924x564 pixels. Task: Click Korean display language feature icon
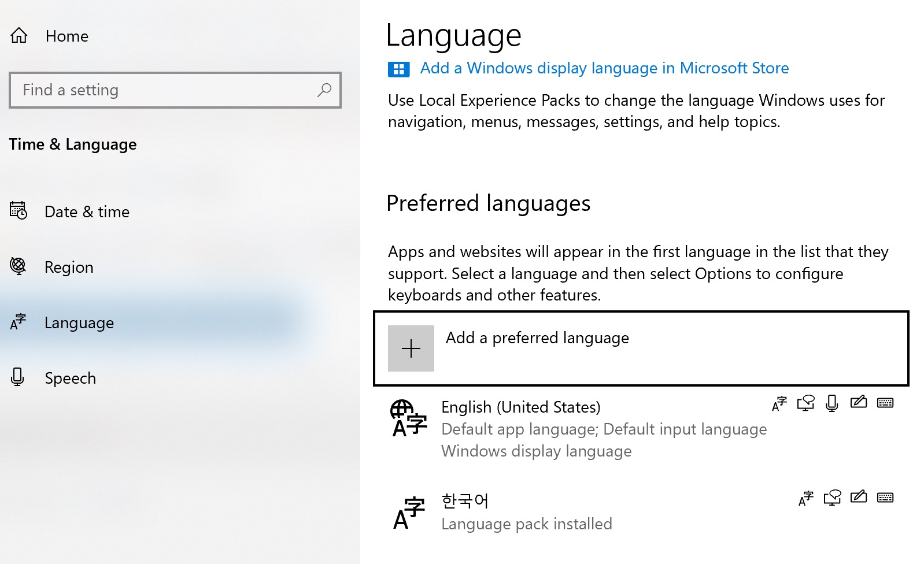[x=805, y=498]
